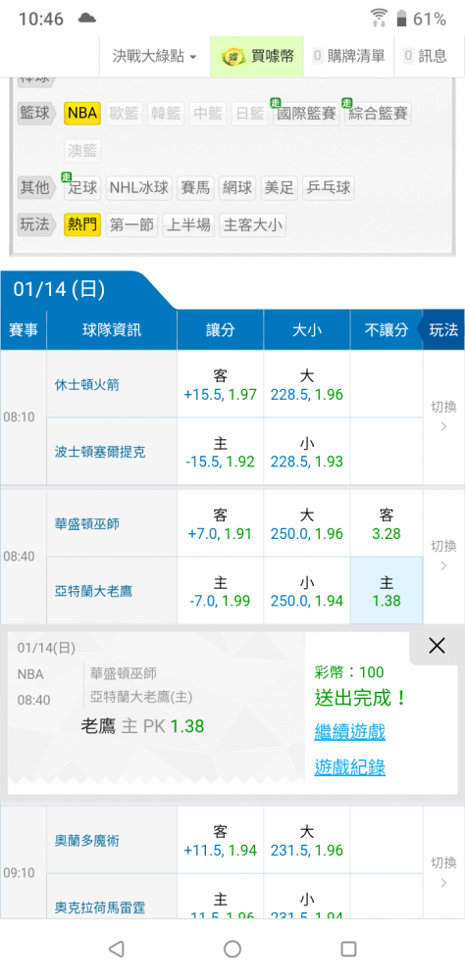
Task: Pick 大 228.5 at 1.96 odds
Action: (307, 384)
